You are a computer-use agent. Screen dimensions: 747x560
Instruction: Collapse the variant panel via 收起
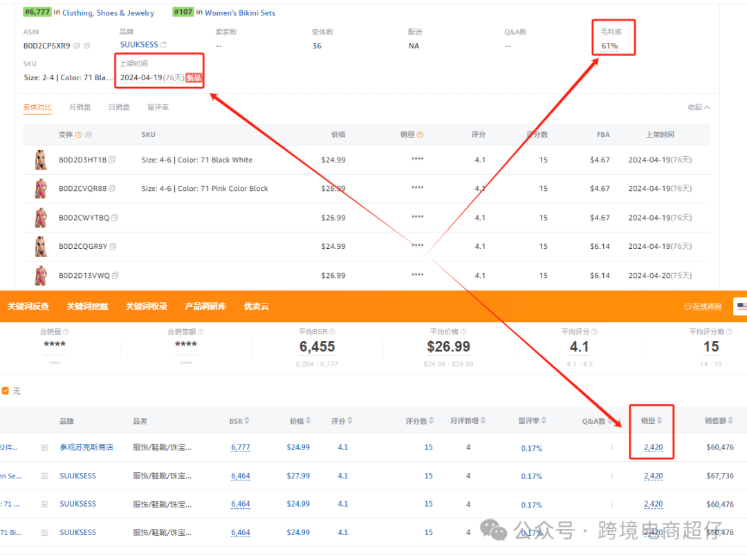pos(698,107)
